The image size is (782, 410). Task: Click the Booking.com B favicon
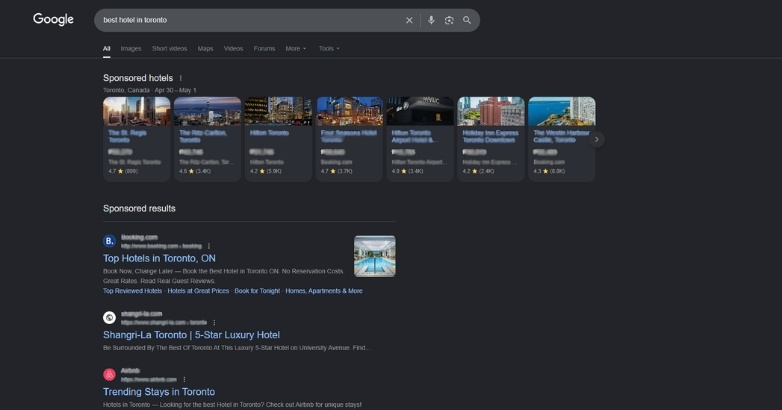click(x=109, y=241)
